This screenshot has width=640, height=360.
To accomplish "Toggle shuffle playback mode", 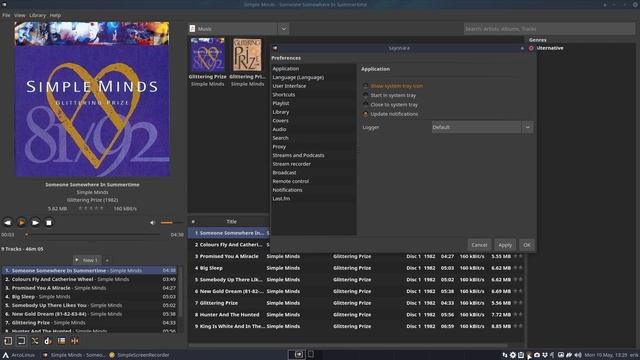I will (x=35, y=341).
